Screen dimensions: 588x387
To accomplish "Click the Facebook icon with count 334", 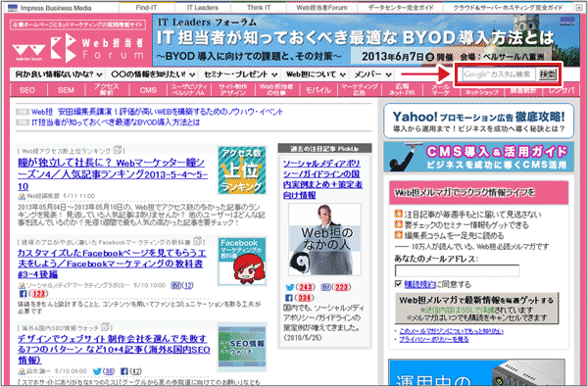I will (x=289, y=298).
